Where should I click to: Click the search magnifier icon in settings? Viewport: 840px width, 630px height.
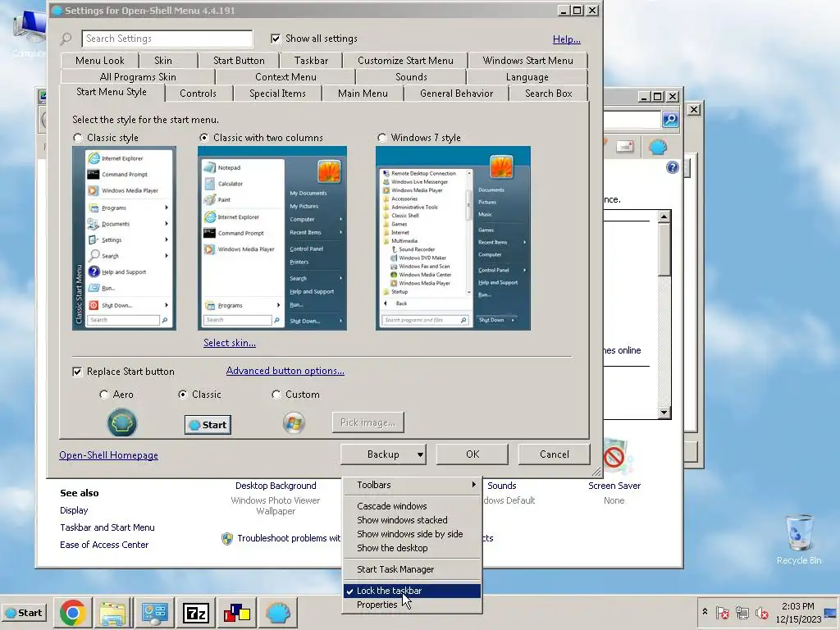pyautogui.click(x=66, y=39)
